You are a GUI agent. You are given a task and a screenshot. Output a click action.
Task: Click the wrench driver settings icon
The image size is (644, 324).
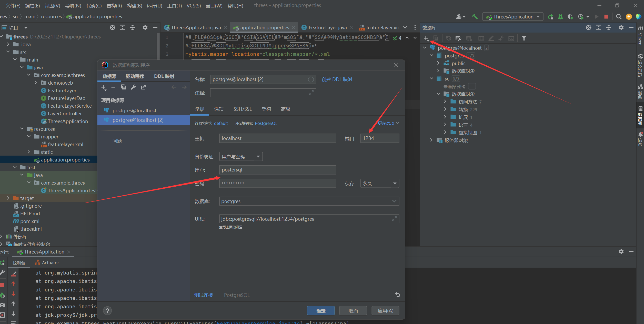pos(133,87)
